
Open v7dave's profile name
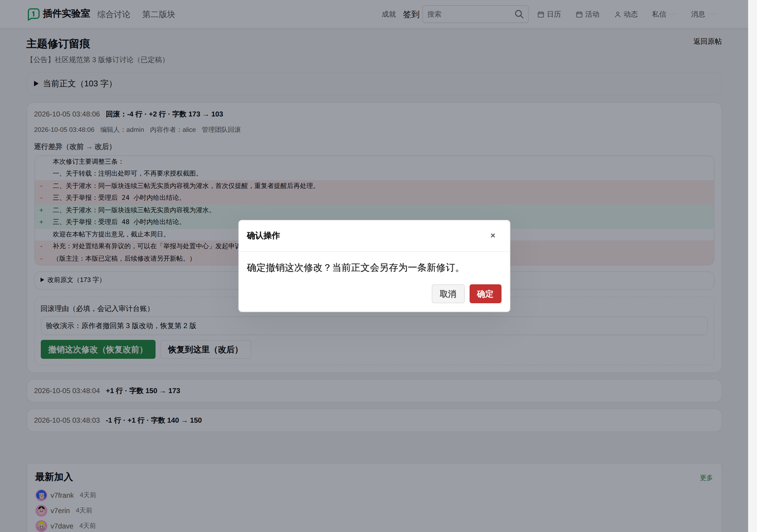pos(62,526)
